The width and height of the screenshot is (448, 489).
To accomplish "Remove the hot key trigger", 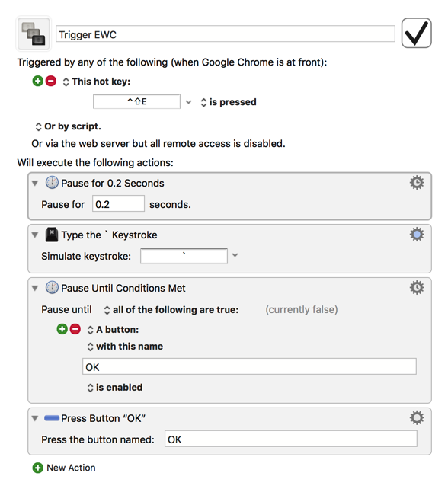I will [x=51, y=81].
